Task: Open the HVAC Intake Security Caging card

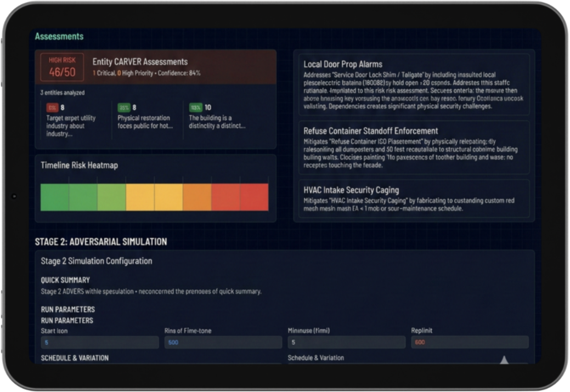Action: click(x=414, y=198)
